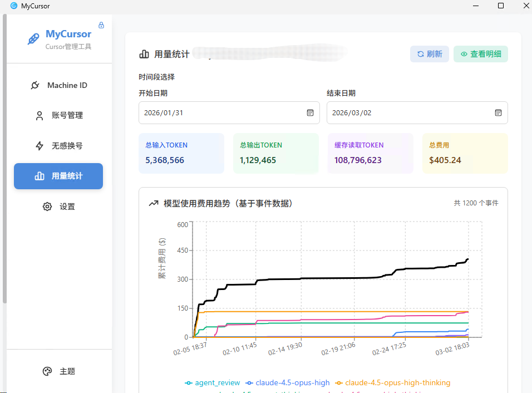Open calendar picker for 开始日期
The width and height of the screenshot is (532, 393).
coord(311,113)
